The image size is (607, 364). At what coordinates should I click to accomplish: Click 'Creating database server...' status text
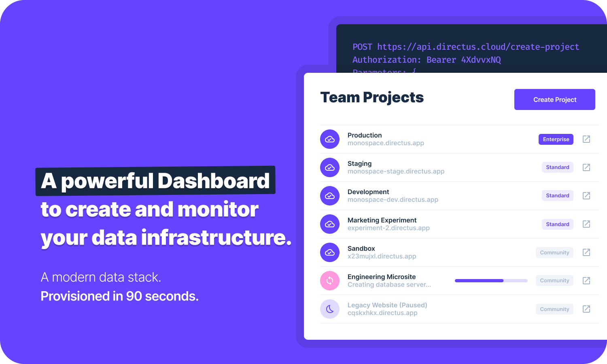pos(389,285)
